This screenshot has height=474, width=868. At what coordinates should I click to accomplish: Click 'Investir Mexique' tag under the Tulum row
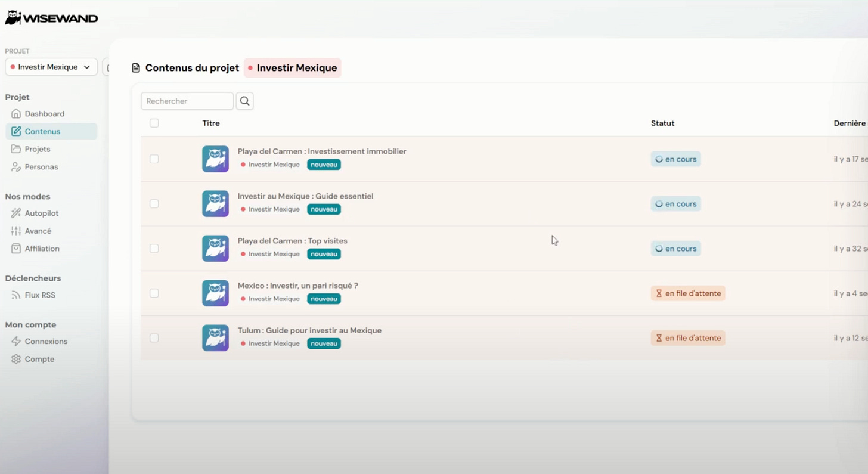[270, 343]
